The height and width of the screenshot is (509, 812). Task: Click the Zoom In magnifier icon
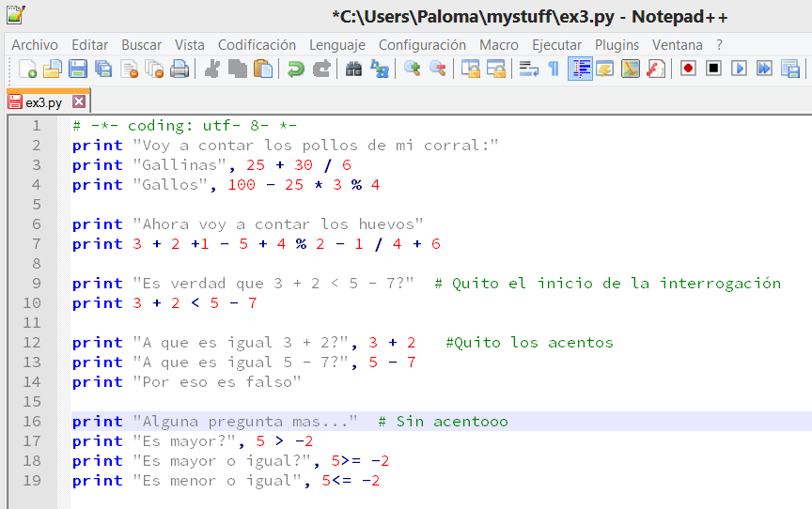pos(412,69)
